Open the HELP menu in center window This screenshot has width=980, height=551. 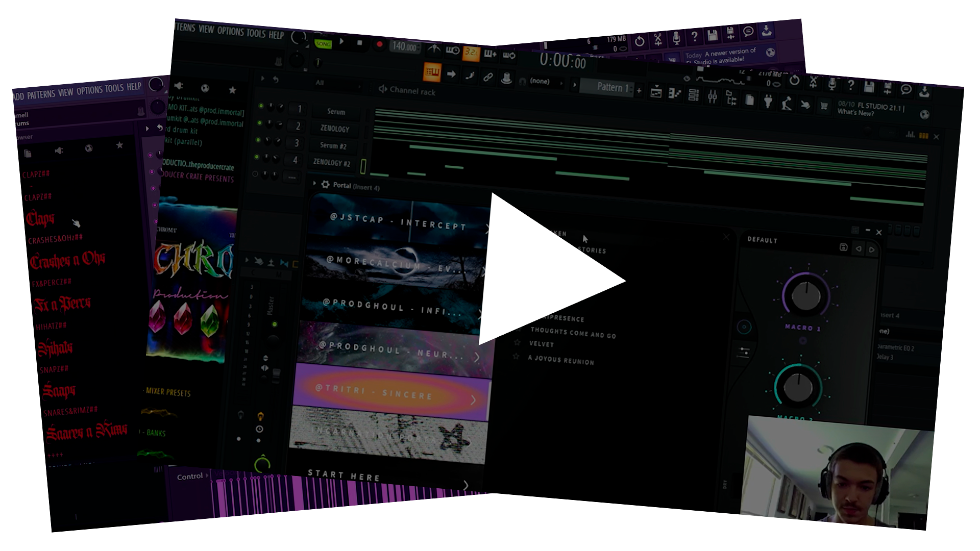pos(276,35)
